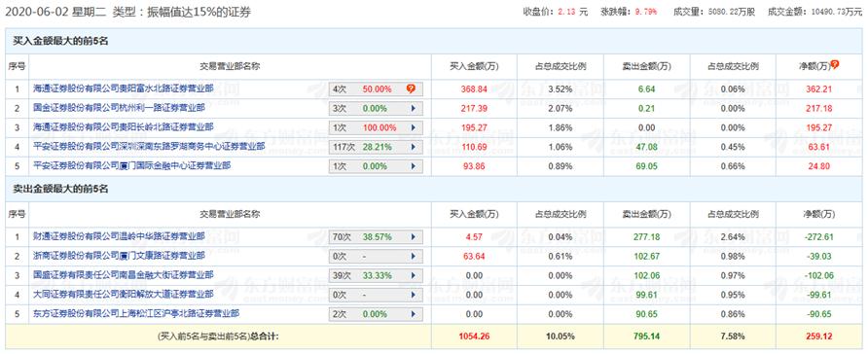Click arrow icon in 0次 box for 大同证券
Image resolution: width=868 pixels, height=354 pixels.
413,295
